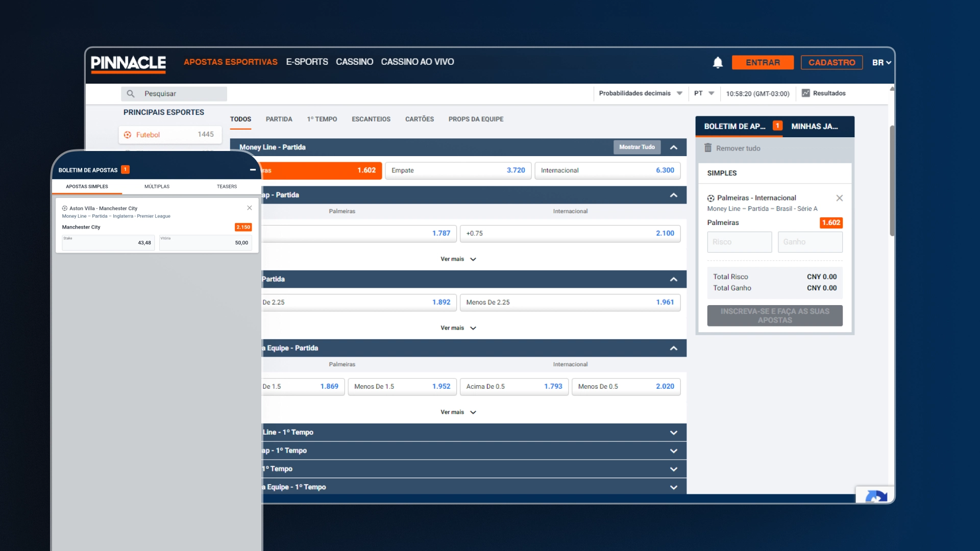Expand the Money Line - 1º Tempo section
The width and height of the screenshot is (980, 551).
point(674,433)
